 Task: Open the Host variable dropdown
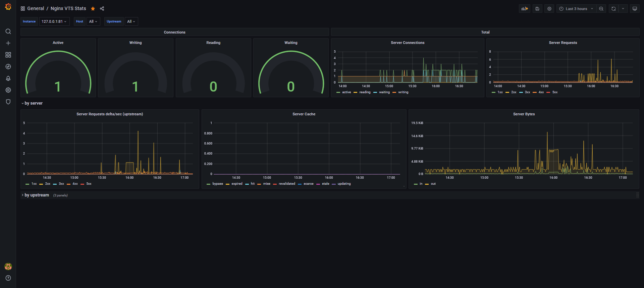[x=93, y=21]
